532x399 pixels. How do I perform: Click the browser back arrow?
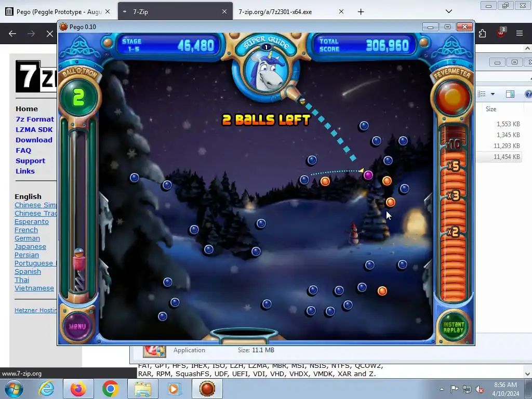point(12,34)
